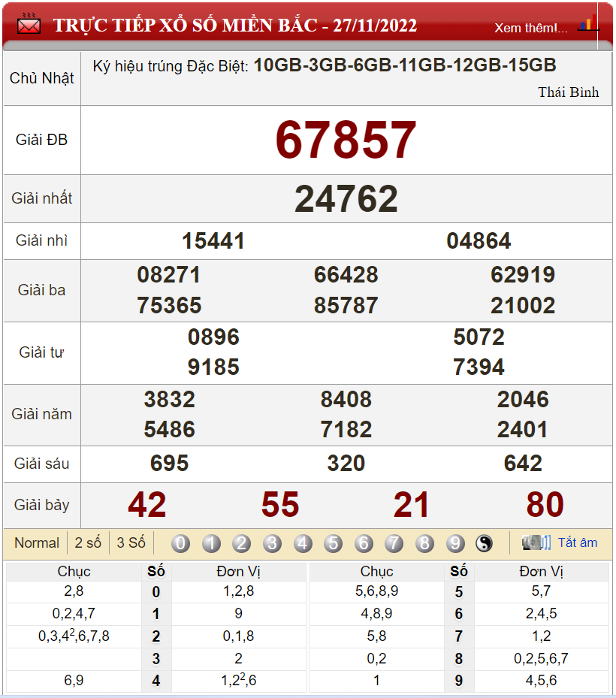
Task: Highlight results with the number 1 ball
Action: point(211,543)
